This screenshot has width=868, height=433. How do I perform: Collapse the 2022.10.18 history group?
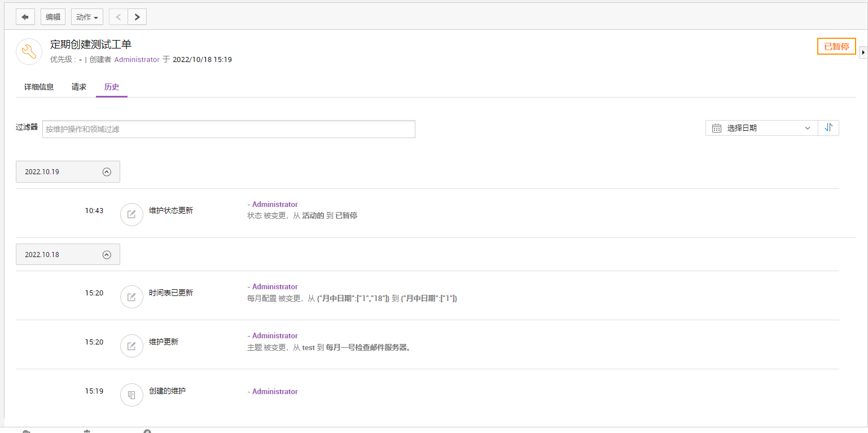tap(107, 255)
